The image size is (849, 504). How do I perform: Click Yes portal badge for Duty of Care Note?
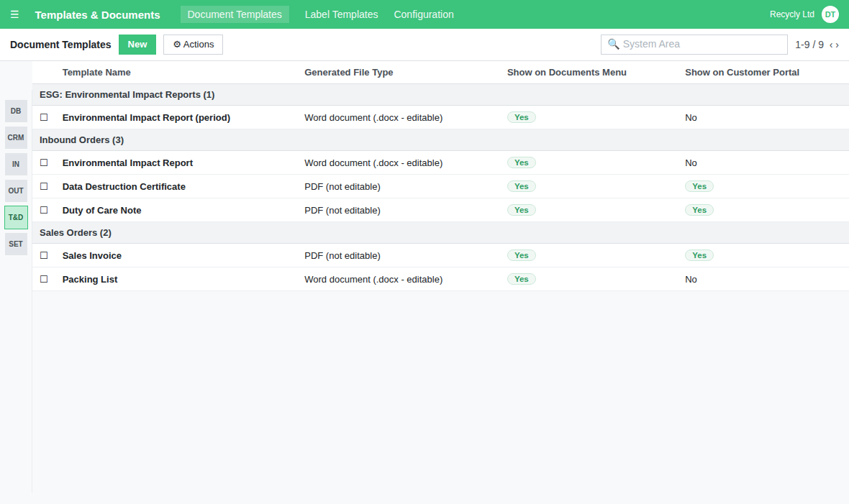[x=699, y=210]
